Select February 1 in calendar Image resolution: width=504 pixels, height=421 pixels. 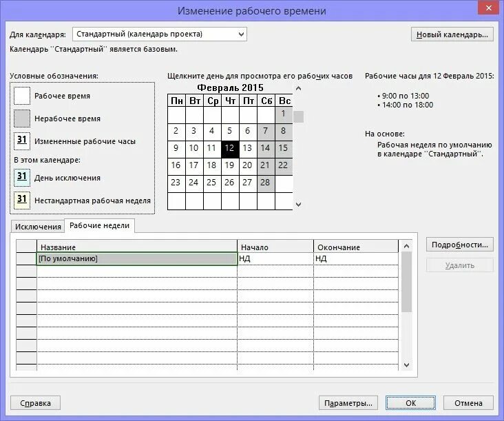pyautogui.click(x=284, y=114)
